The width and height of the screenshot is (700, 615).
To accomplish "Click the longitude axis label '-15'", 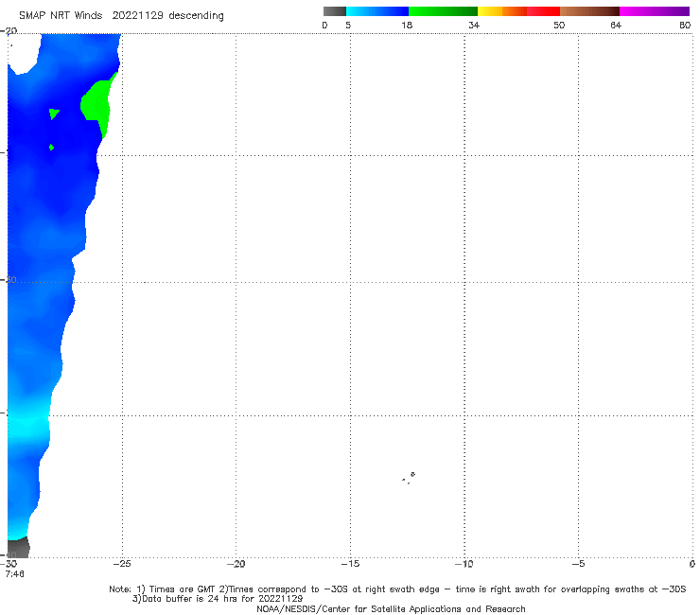I will [350, 564].
